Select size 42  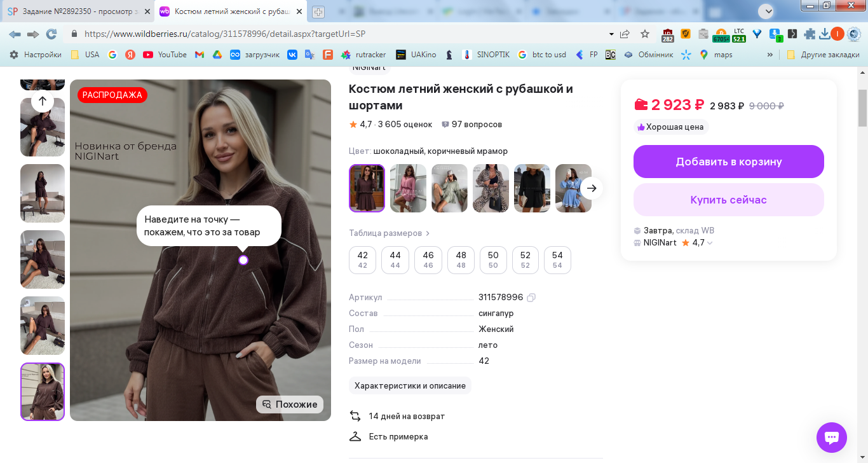pos(363,260)
